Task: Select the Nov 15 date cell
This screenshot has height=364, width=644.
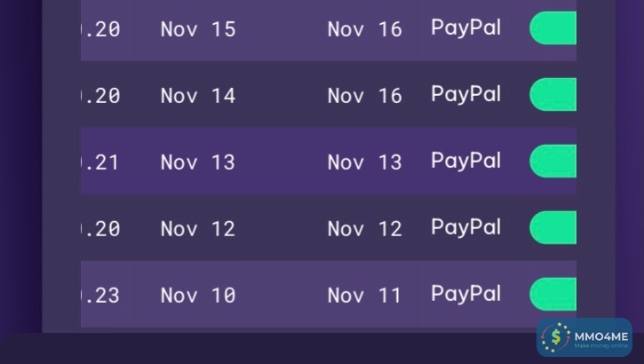Action: (197, 29)
